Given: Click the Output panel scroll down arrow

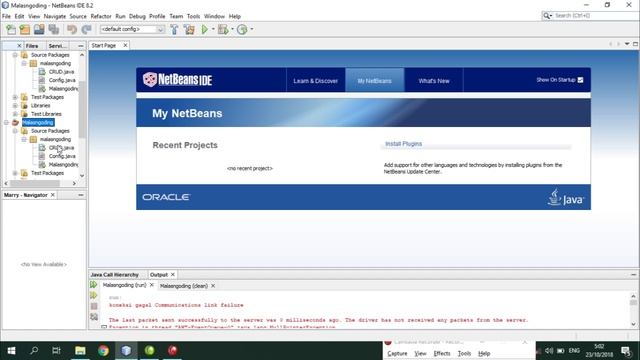Looking at the screenshot, I should [633, 324].
